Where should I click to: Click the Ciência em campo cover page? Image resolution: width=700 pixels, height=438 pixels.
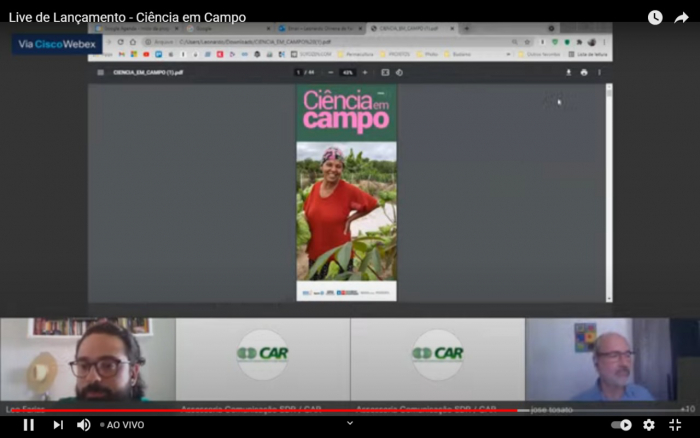point(346,193)
